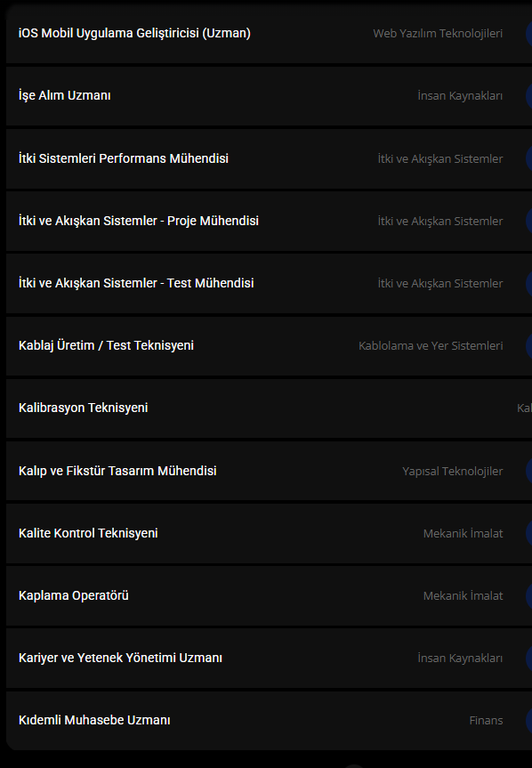532x768 pixels.
Task: Click the blue circle icon on Kablaj Üretim row
Action: 529,345
